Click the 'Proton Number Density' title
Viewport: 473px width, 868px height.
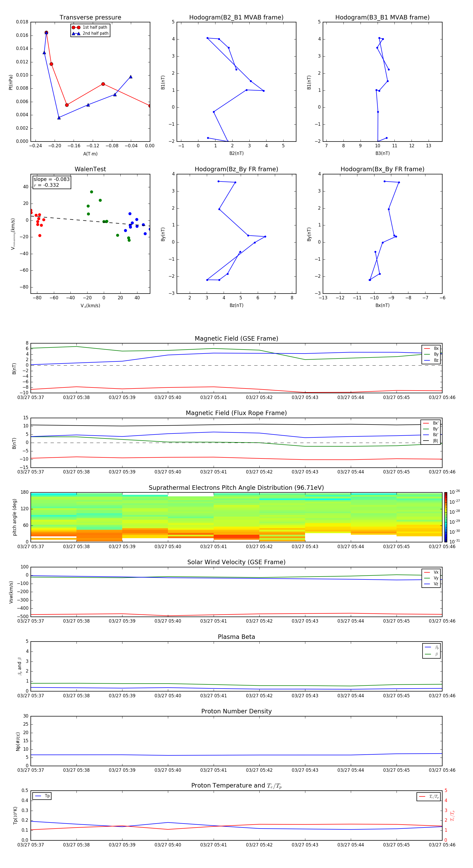tap(236, 711)
